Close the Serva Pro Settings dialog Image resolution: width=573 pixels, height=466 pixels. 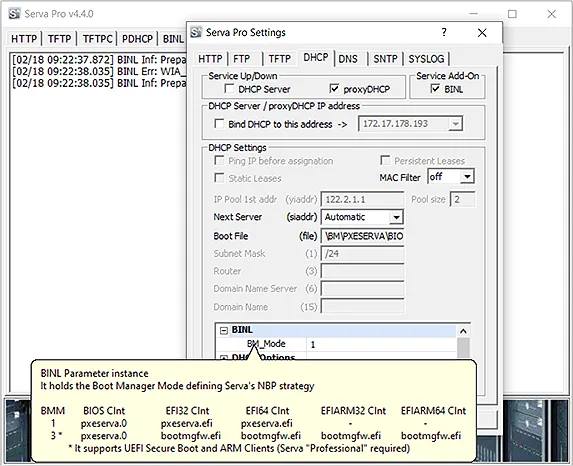click(x=482, y=33)
